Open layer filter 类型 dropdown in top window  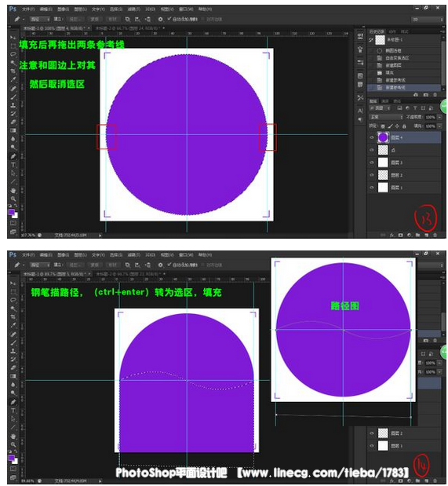click(380, 108)
